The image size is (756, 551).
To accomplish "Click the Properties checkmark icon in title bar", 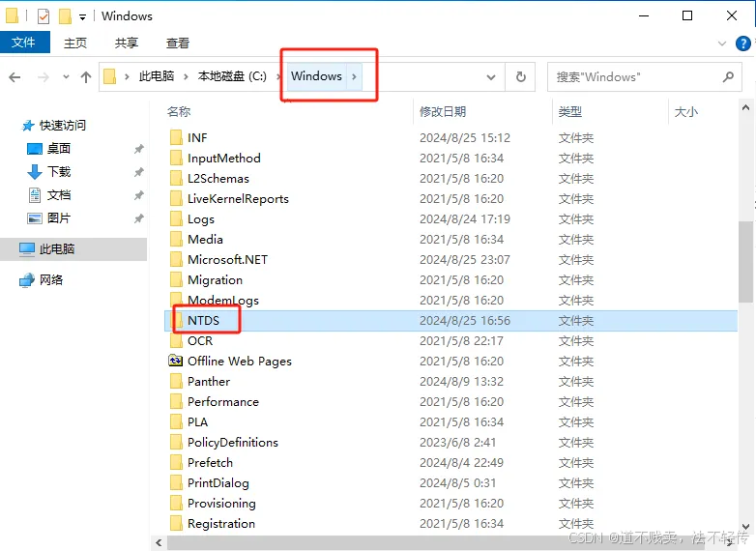I will click(44, 16).
